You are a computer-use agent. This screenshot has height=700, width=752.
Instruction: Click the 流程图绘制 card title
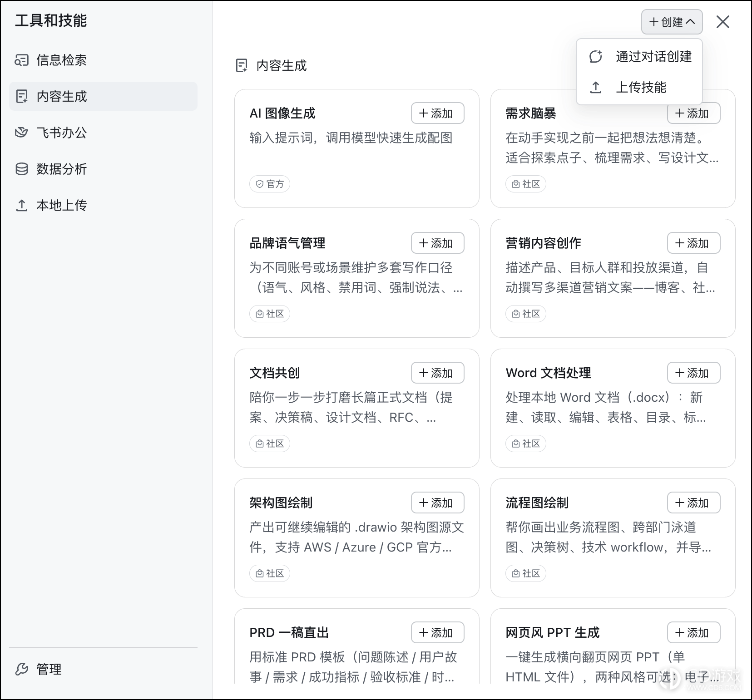tap(537, 503)
